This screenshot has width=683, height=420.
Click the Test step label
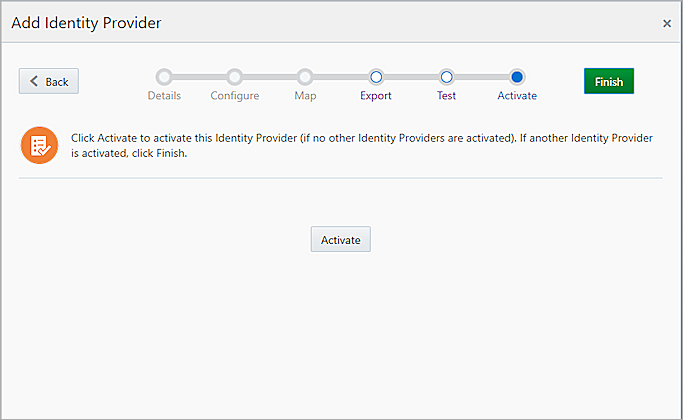click(x=446, y=96)
